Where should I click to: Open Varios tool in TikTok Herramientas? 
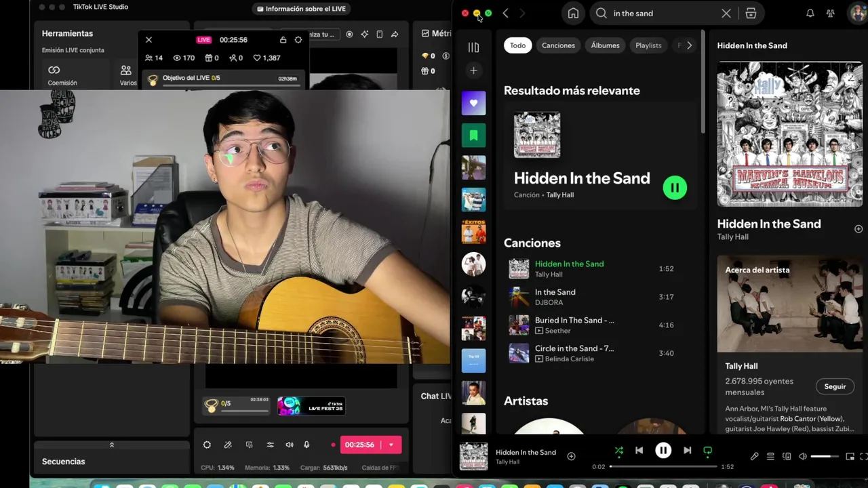tap(127, 75)
